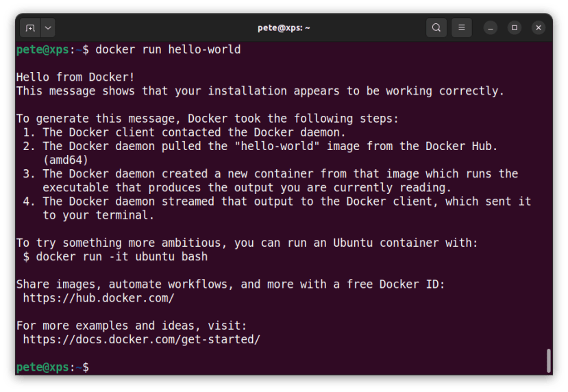Image resolution: width=568 pixels, height=392 pixels.
Task: Open the hamburger main menu
Action: pos(462,28)
